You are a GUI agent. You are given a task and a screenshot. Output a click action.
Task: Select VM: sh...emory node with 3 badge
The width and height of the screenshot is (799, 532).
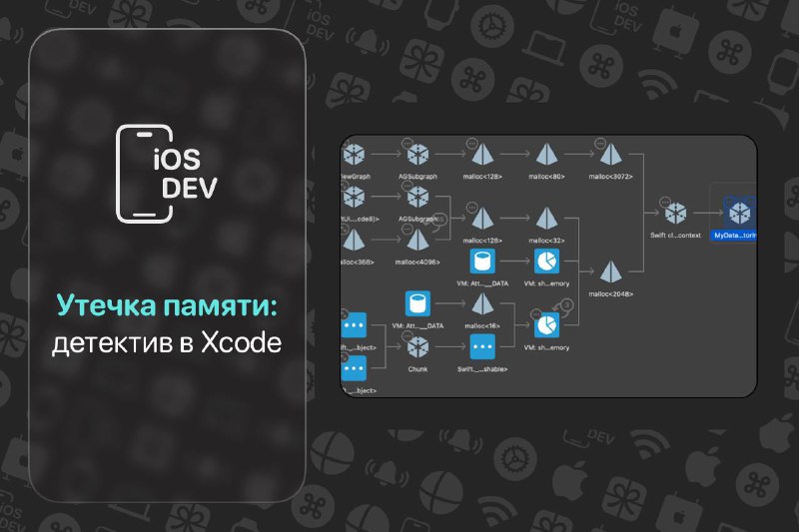546,325
